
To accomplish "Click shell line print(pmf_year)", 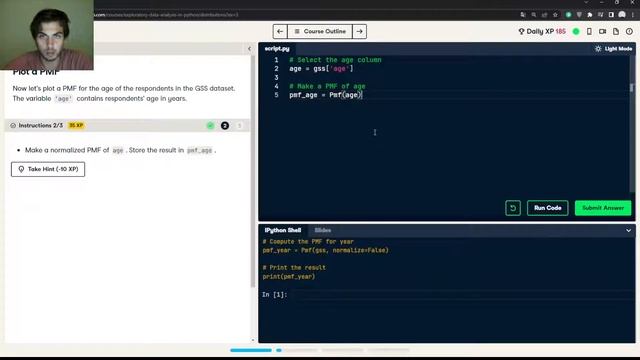I will [x=289, y=277].
